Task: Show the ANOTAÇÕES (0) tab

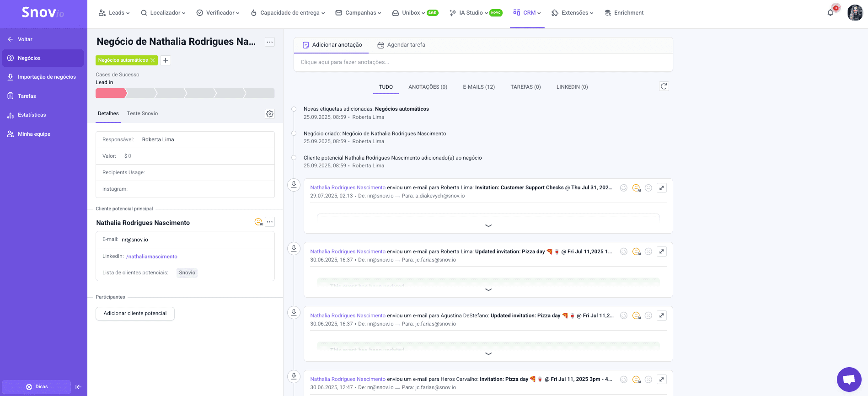Action: point(428,87)
